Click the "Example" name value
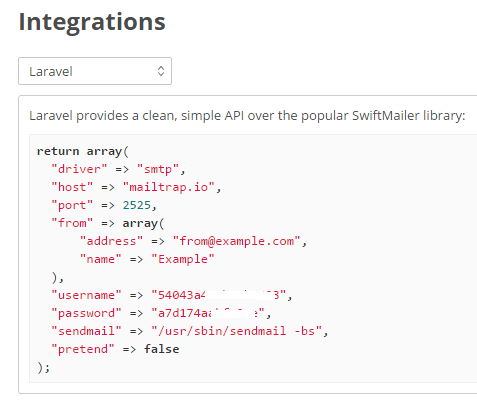The height and width of the screenshot is (406, 477). [x=183, y=259]
